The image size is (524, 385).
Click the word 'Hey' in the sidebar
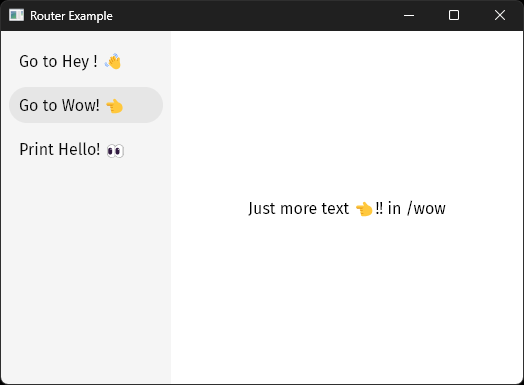(76, 62)
